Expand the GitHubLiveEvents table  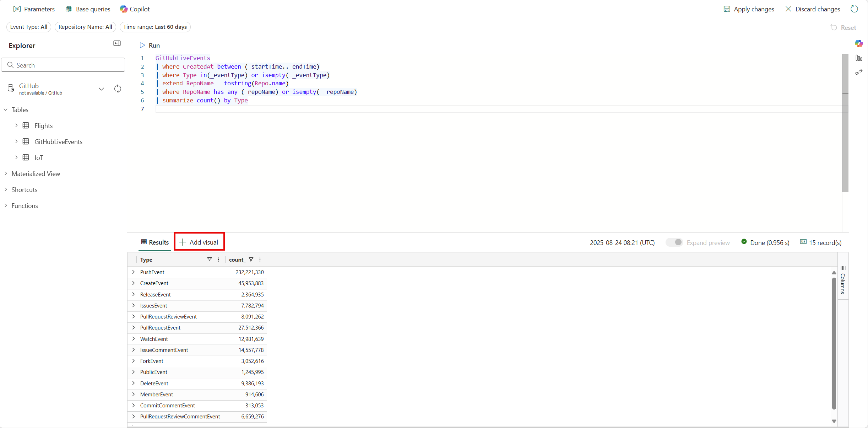click(16, 141)
